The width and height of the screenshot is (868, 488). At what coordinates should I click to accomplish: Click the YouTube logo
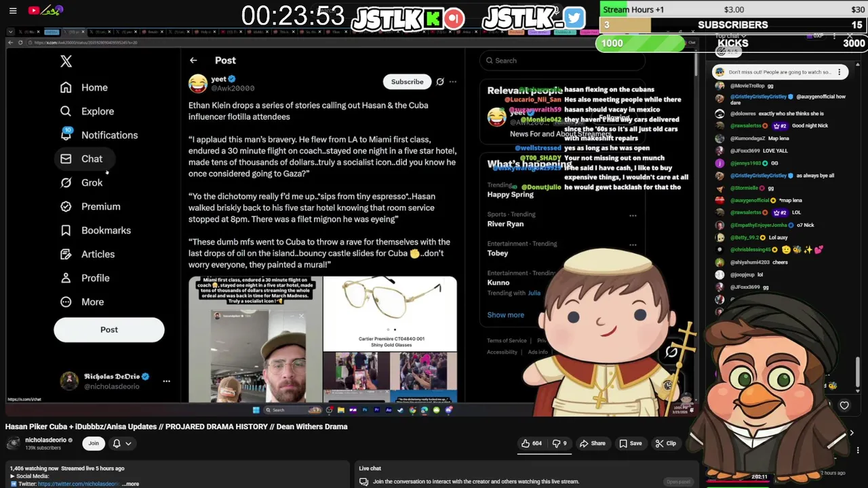pyautogui.click(x=34, y=10)
